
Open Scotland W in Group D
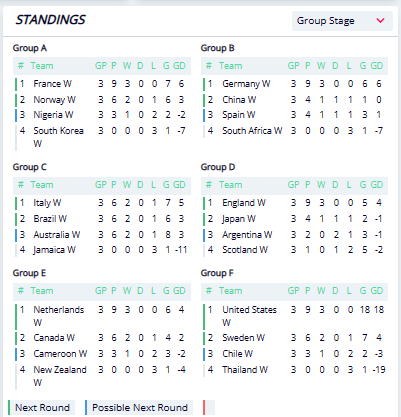pyautogui.click(x=245, y=250)
